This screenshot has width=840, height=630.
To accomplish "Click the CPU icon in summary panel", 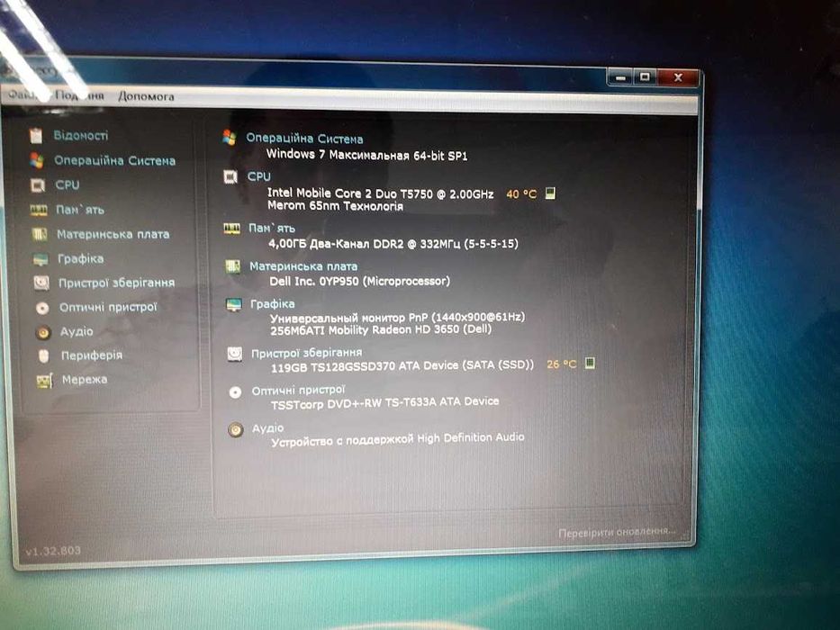I will coord(230,176).
